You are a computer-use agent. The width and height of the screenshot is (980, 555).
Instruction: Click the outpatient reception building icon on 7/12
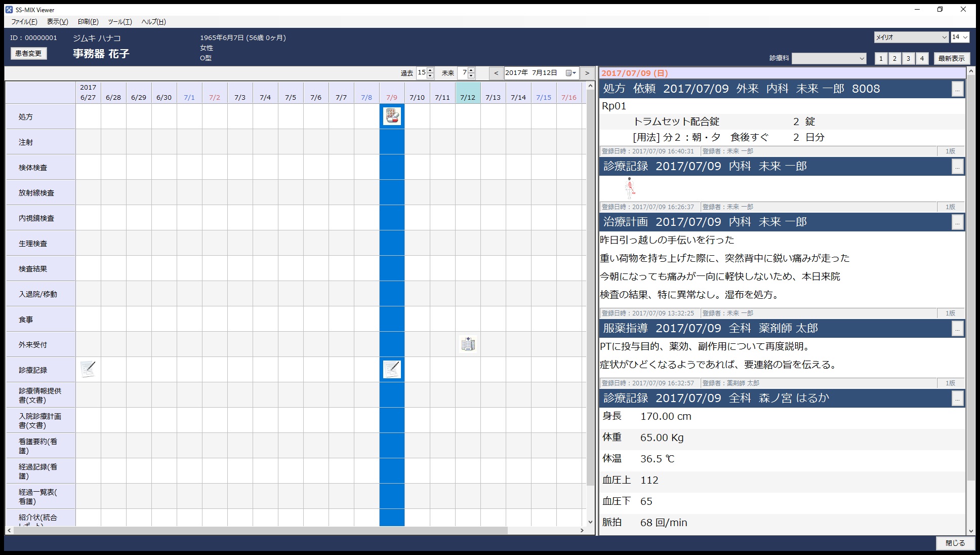click(468, 344)
